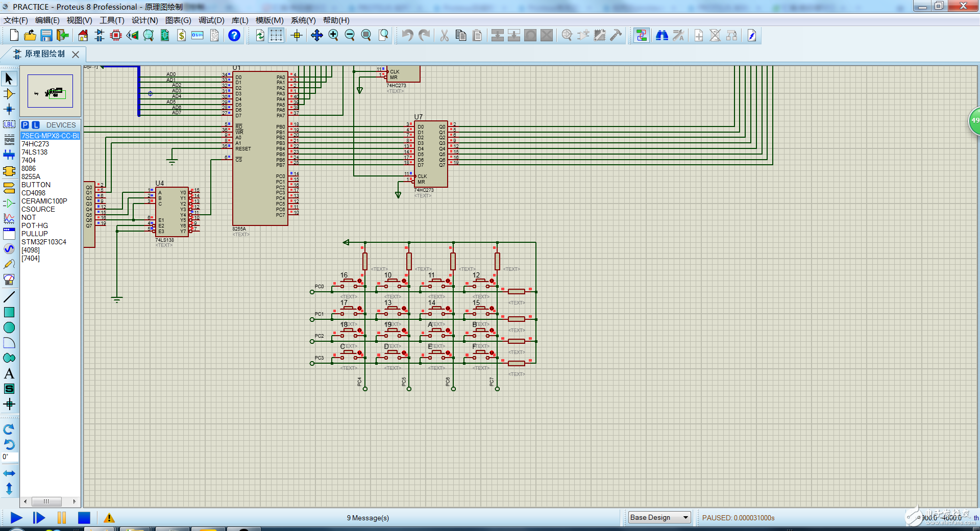Select 7SEG-MPX8-CC-BL in the devices list
This screenshot has width=980, height=531.
(50, 136)
